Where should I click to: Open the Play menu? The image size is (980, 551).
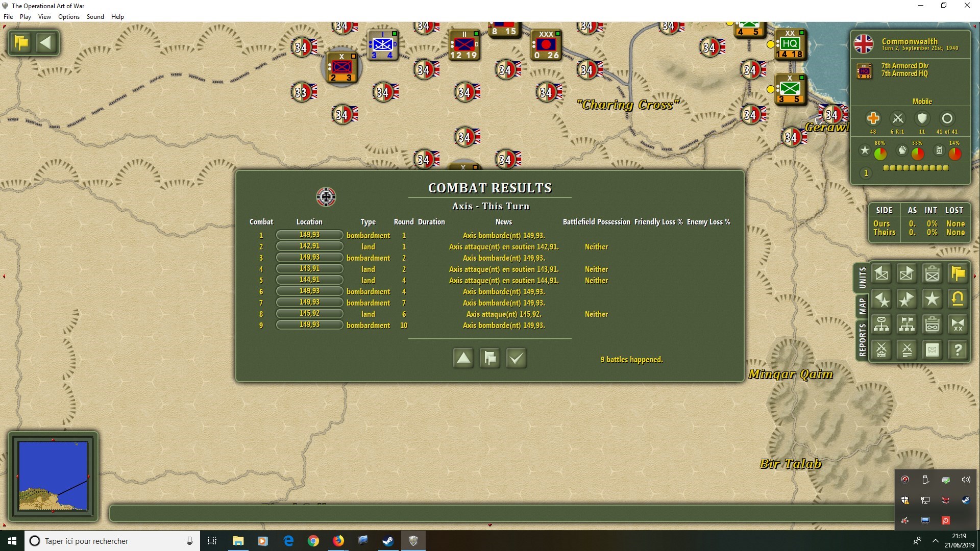(x=25, y=17)
